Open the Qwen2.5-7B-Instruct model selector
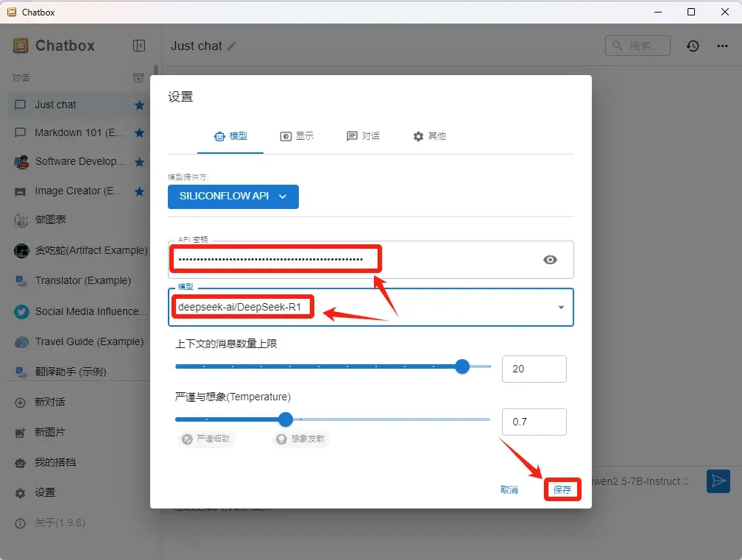 coord(640,481)
